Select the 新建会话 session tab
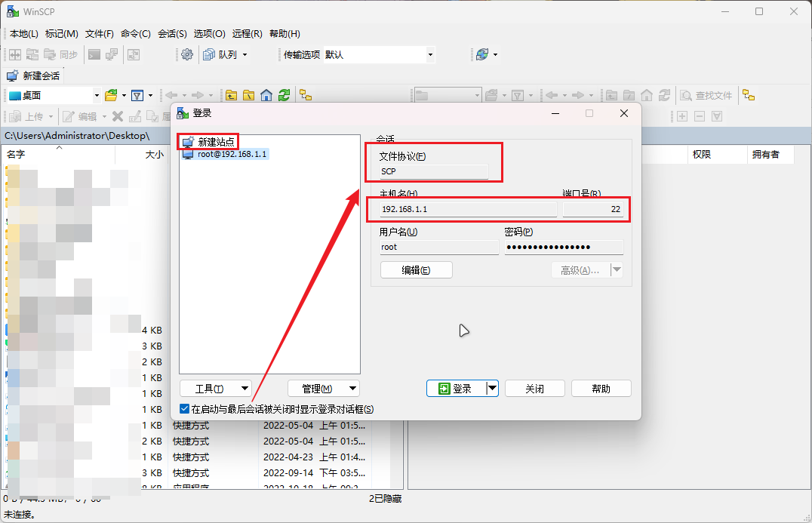This screenshot has width=812, height=523. [34, 75]
